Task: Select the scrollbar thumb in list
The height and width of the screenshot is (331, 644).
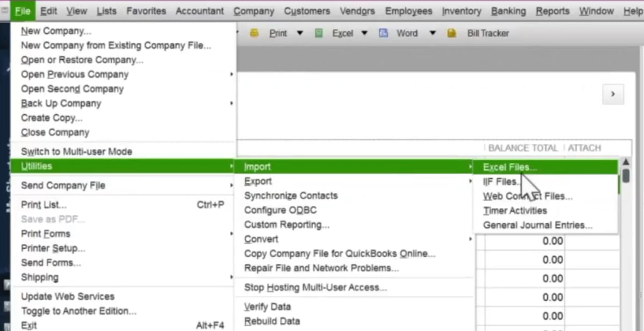Action: tap(626, 175)
